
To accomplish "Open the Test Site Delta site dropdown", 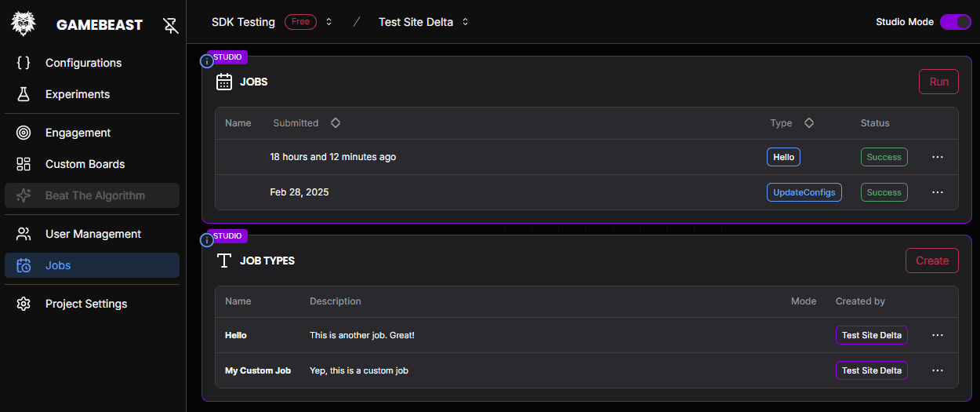I will 424,22.
